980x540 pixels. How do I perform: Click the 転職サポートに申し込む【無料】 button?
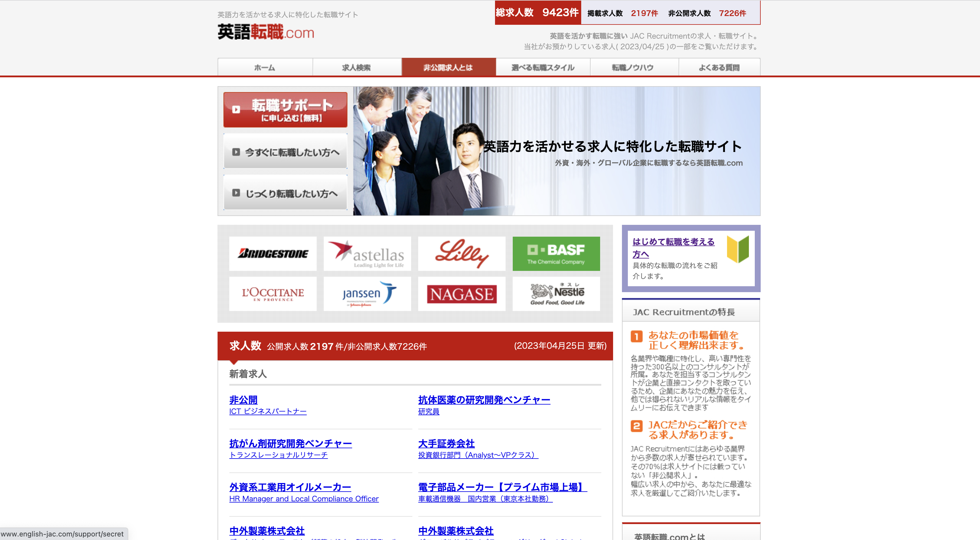pyautogui.click(x=285, y=109)
